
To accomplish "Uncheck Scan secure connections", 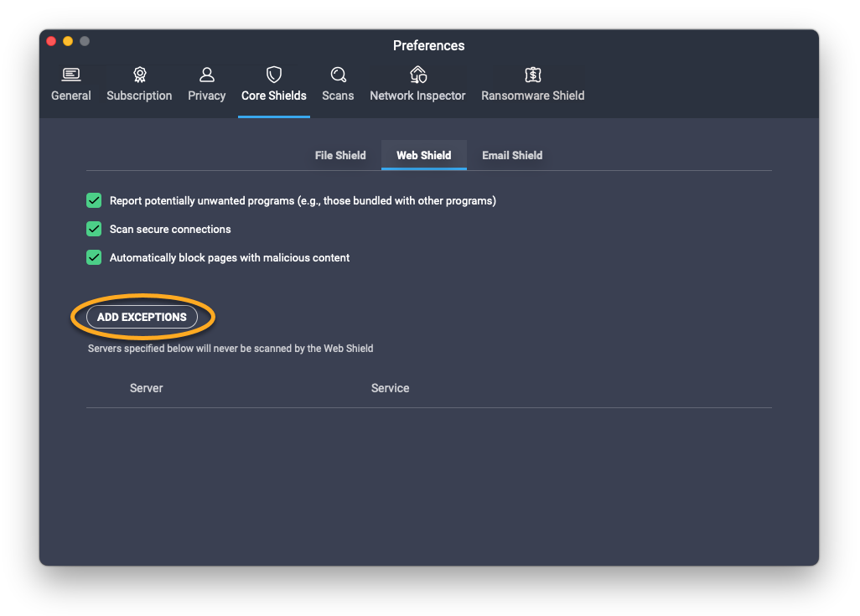I will tap(94, 229).
